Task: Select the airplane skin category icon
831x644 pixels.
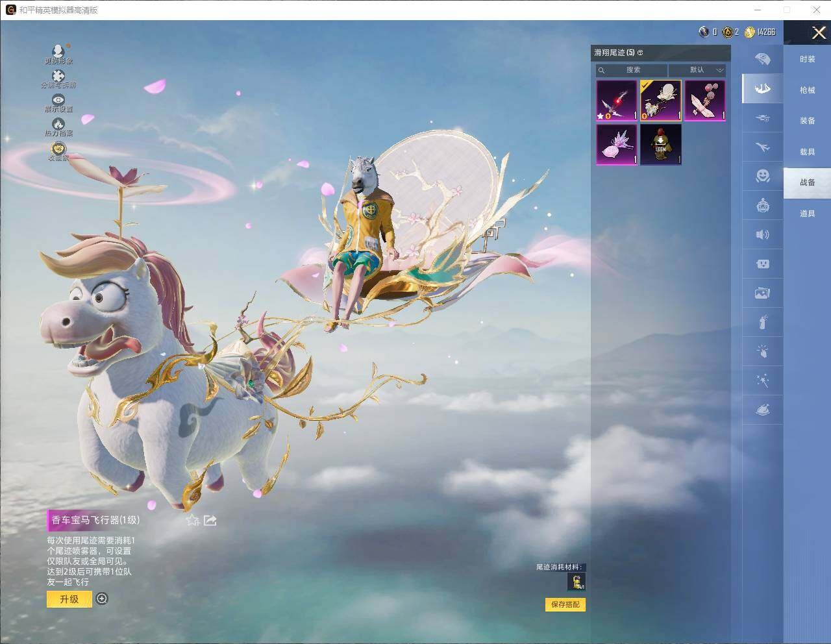Action: pos(762,147)
